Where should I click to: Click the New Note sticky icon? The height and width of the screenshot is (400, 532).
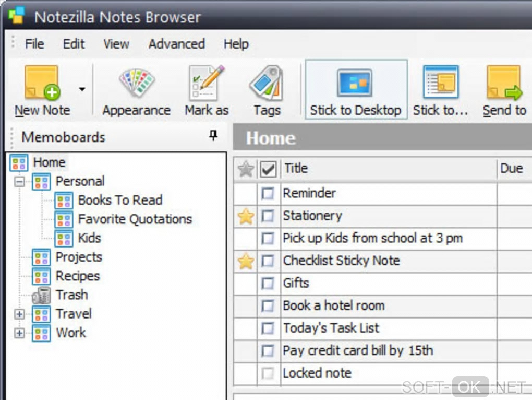coord(42,83)
